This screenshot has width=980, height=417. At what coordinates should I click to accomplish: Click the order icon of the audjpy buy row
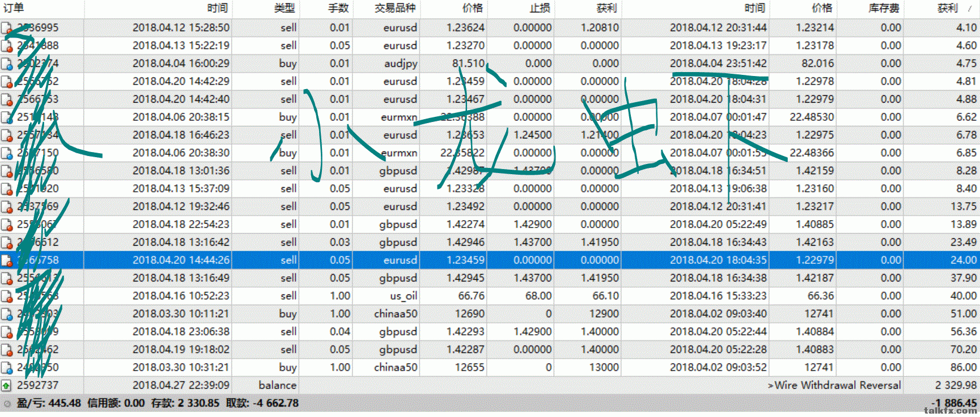tap(7, 64)
